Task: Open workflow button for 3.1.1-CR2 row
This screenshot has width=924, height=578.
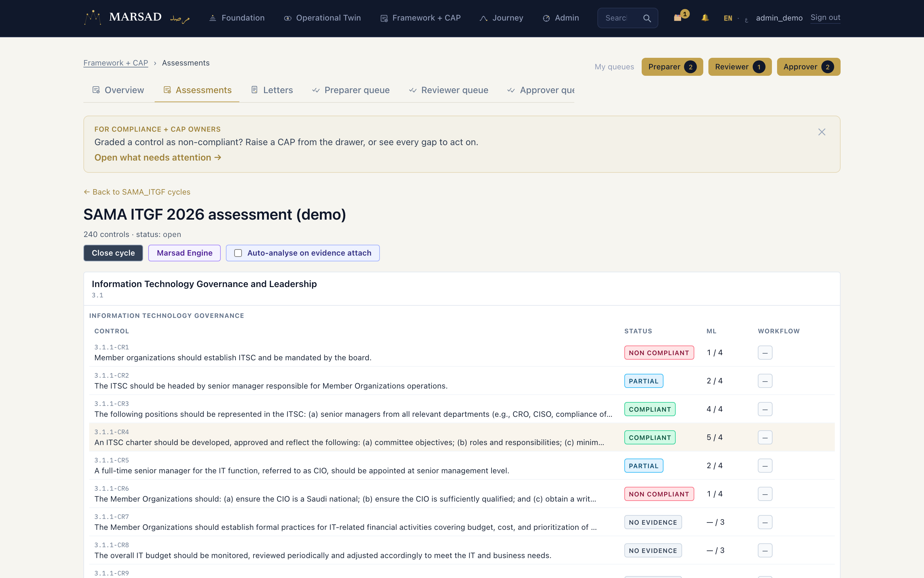Action: [765, 381]
